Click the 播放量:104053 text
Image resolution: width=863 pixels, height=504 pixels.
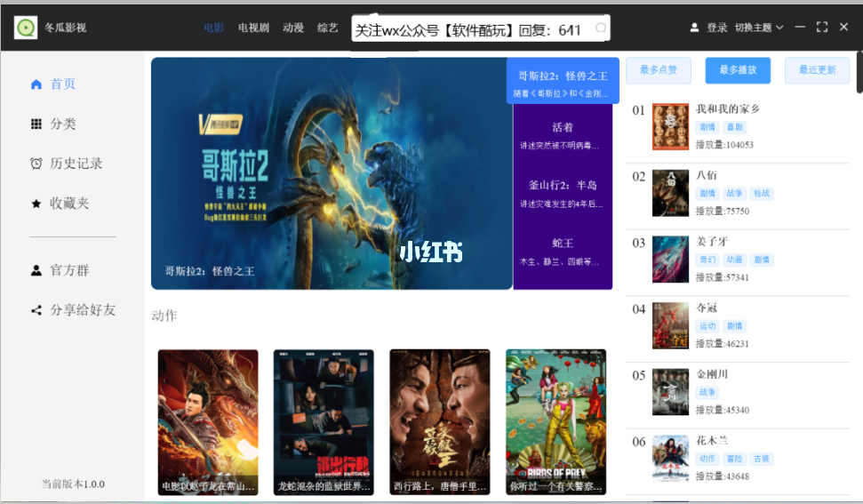[724, 145]
